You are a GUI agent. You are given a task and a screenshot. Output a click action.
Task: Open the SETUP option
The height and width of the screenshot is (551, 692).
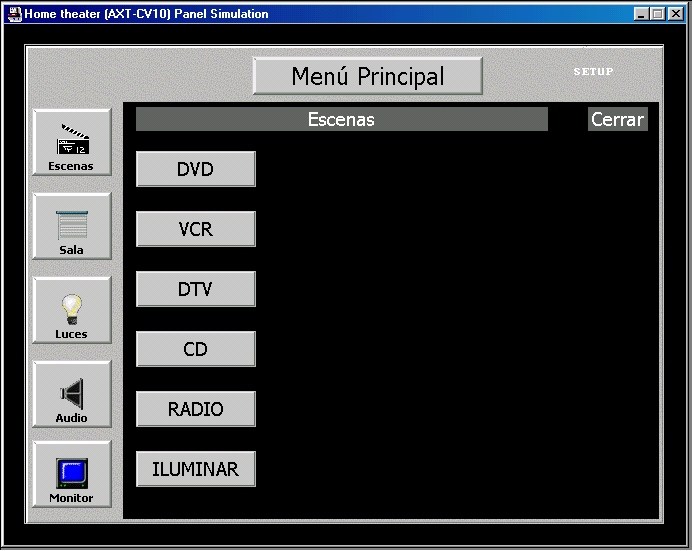593,72
